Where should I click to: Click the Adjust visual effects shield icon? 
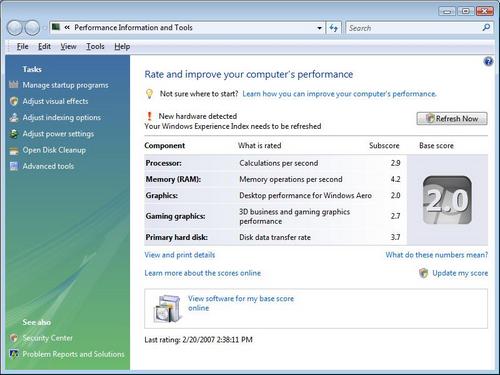click(14, 101)
